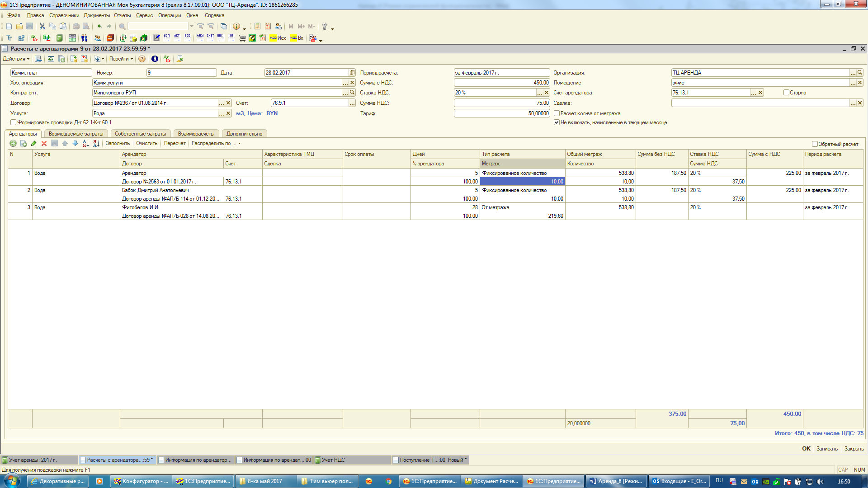The width and height of the screenshot is (868, 488).
Task: Click the Заполнить button
Action: pyautogui.click(x=118, y=144)
